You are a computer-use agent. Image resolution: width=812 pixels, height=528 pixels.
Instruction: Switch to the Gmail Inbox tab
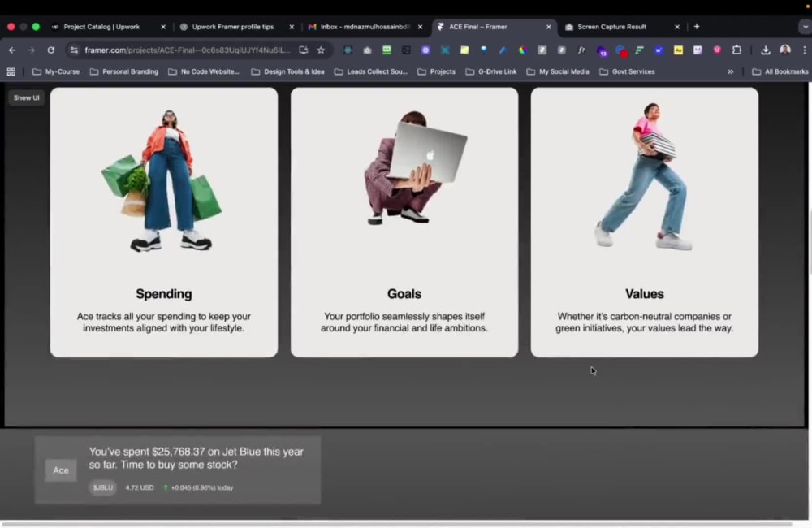[365, 27]
